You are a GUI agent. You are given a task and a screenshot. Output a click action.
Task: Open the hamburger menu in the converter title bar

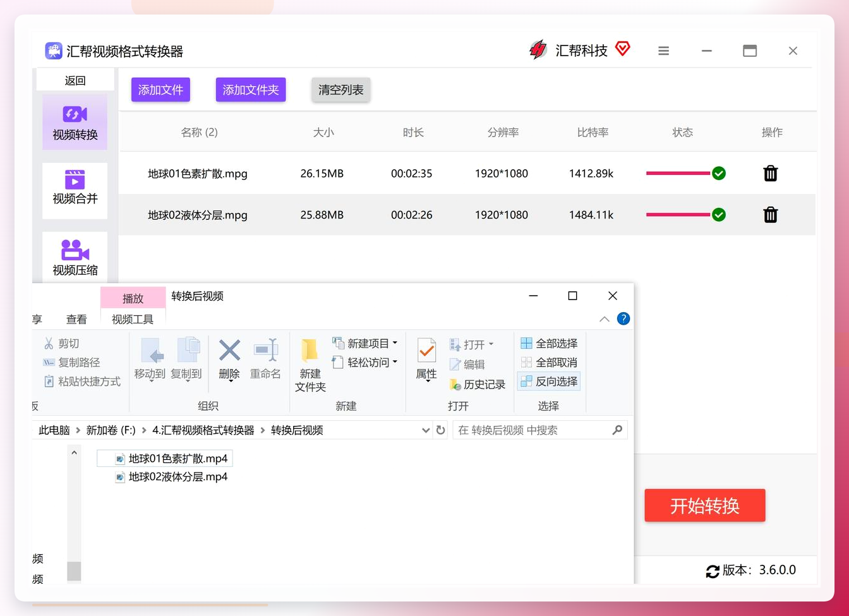tap(663, 51)
